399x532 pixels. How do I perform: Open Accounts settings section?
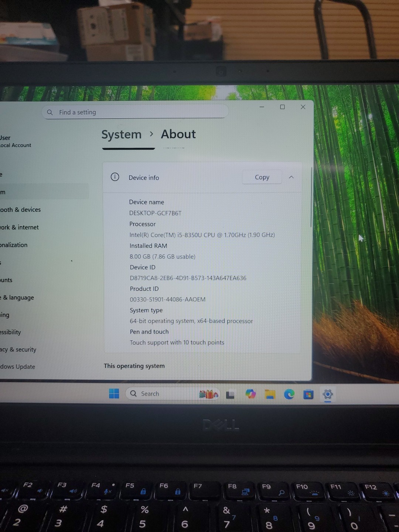(6, 280)
